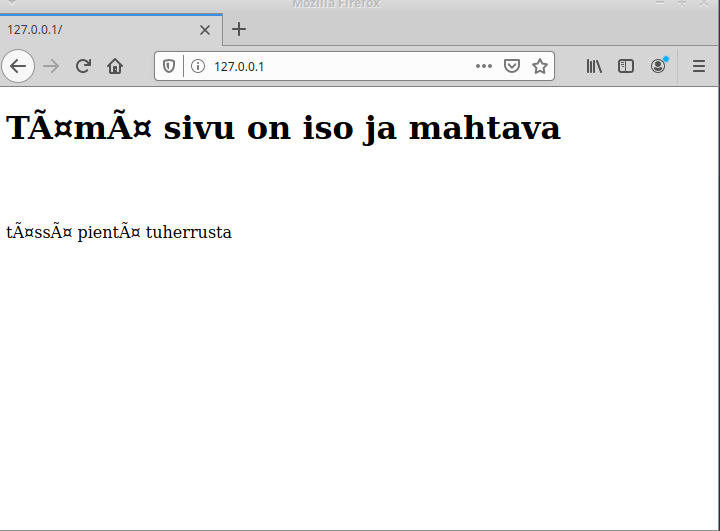Open the Library history and bookmarks dropdown
Image resolution: width=720 pixels, height=531 pixels.
(594, 66)
